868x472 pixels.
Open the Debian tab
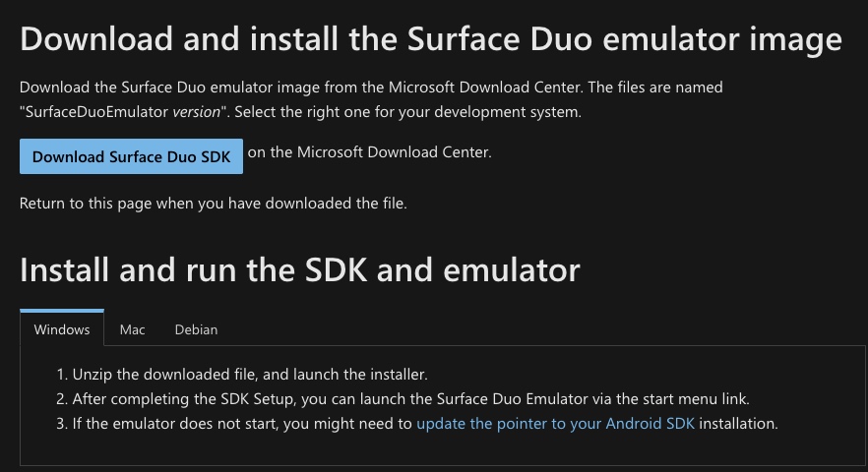click(x=196, y=329)
